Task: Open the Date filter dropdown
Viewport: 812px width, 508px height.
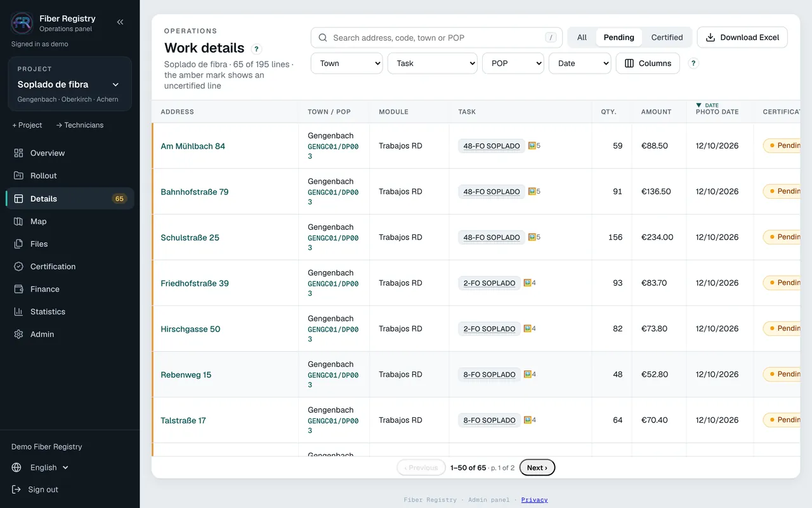Action: [x=580, y=63]
